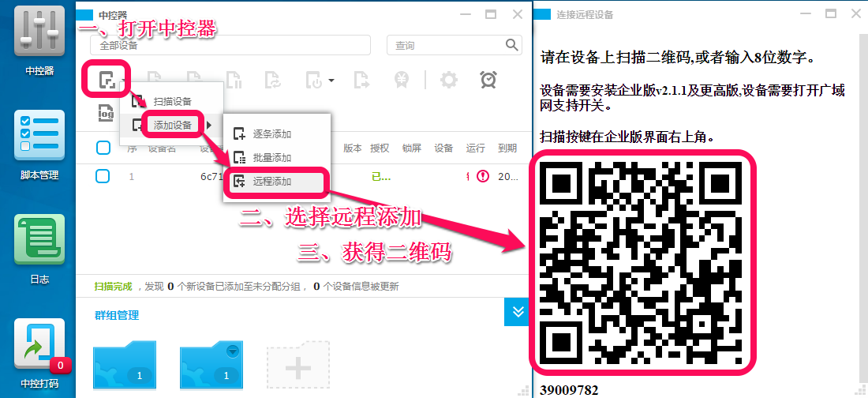
Task: Click the 查询 search field
Action: pos(454,46)
